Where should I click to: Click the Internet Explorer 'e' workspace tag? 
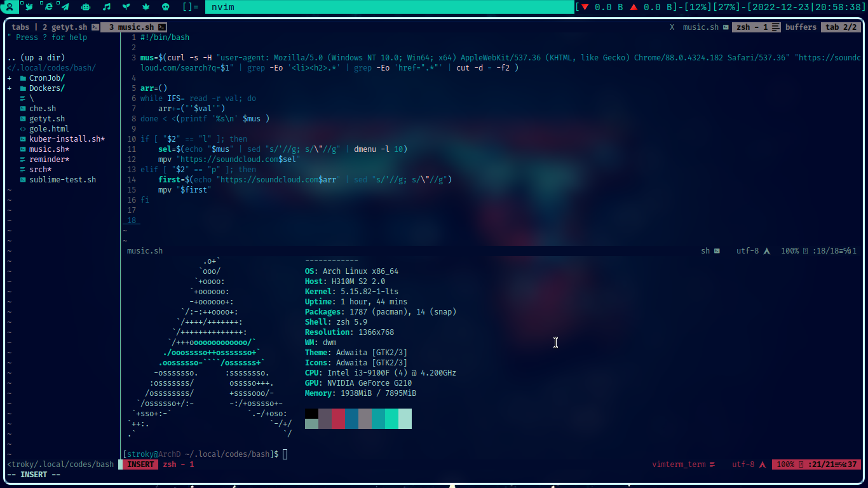click(x=48, y=7)
